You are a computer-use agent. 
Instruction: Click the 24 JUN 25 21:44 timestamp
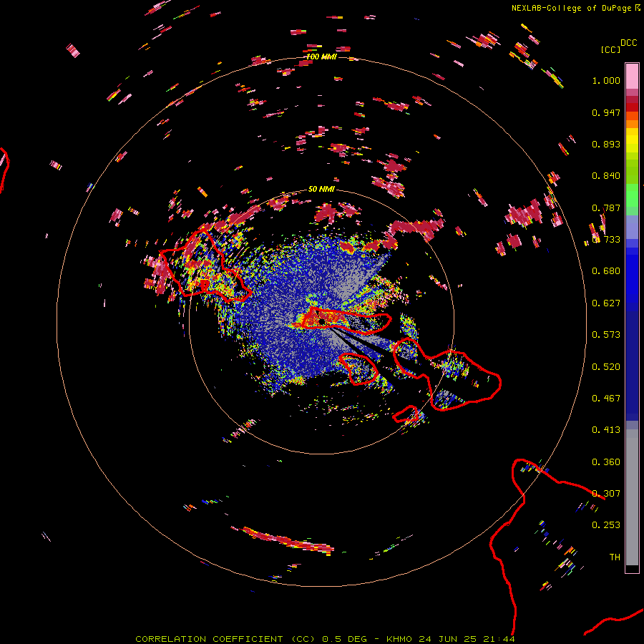click(x=467, y=639)
